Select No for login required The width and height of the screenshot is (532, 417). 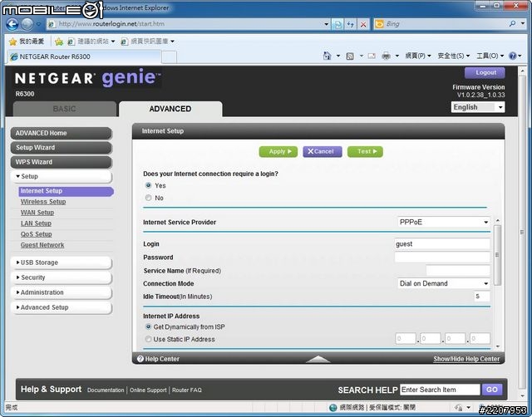pos(148,198)
